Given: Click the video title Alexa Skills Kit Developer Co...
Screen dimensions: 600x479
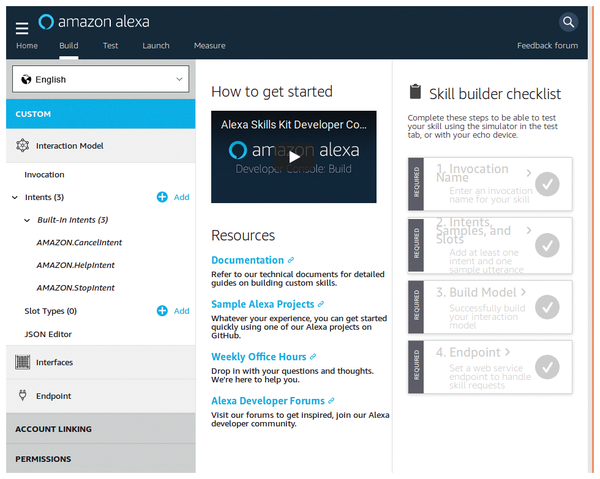Looking at the screenshot, I should point(293,124).
